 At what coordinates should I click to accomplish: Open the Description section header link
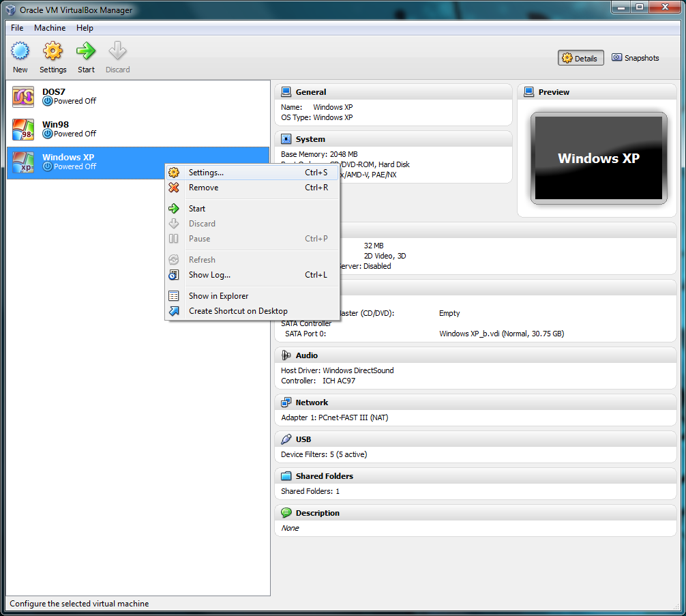tap(318, 513)
